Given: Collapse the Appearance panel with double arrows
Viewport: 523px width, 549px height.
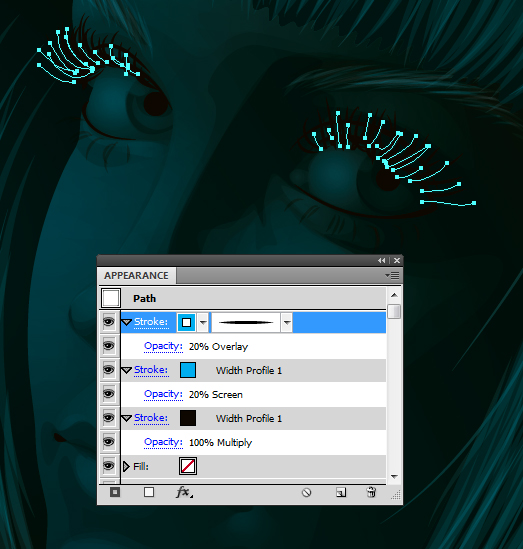Looking at the screenshot, I should (x=382, y=260).
